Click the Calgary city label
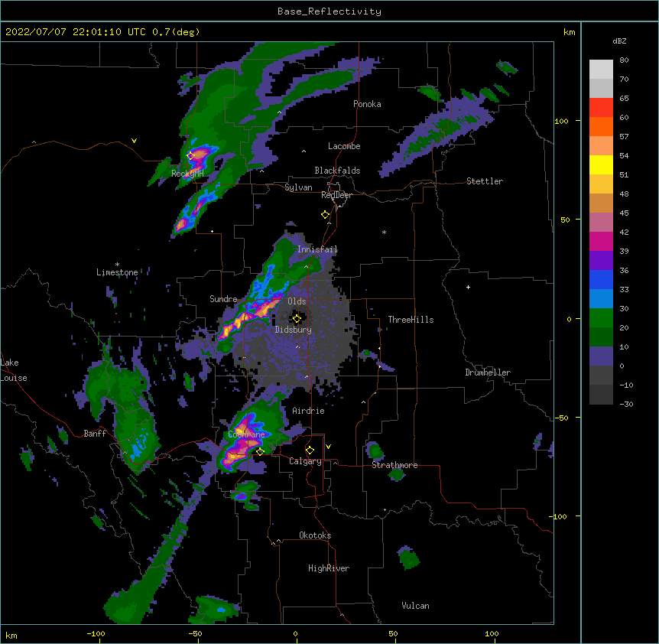659x644 pixels. click(x=305, y=461)
